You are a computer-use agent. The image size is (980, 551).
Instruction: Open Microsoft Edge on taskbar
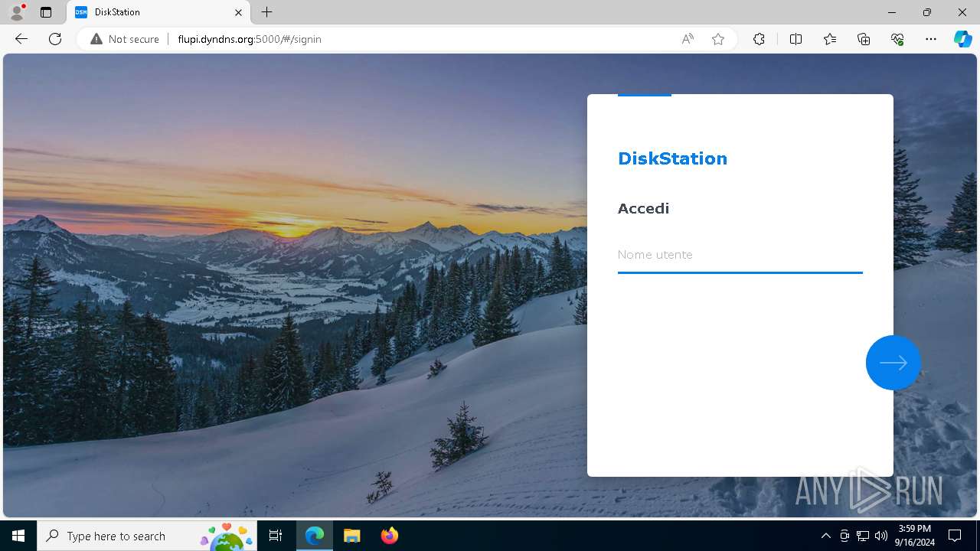315,536
